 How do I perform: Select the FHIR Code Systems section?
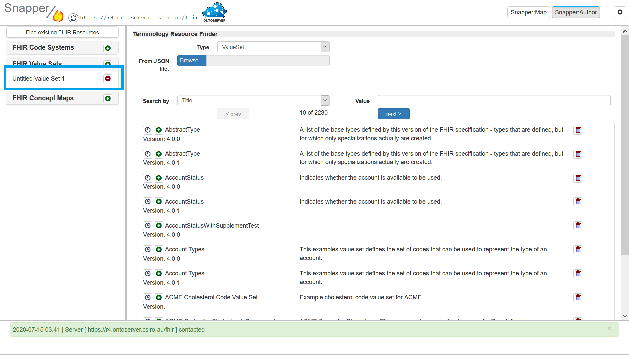click(x=43, y=48)
